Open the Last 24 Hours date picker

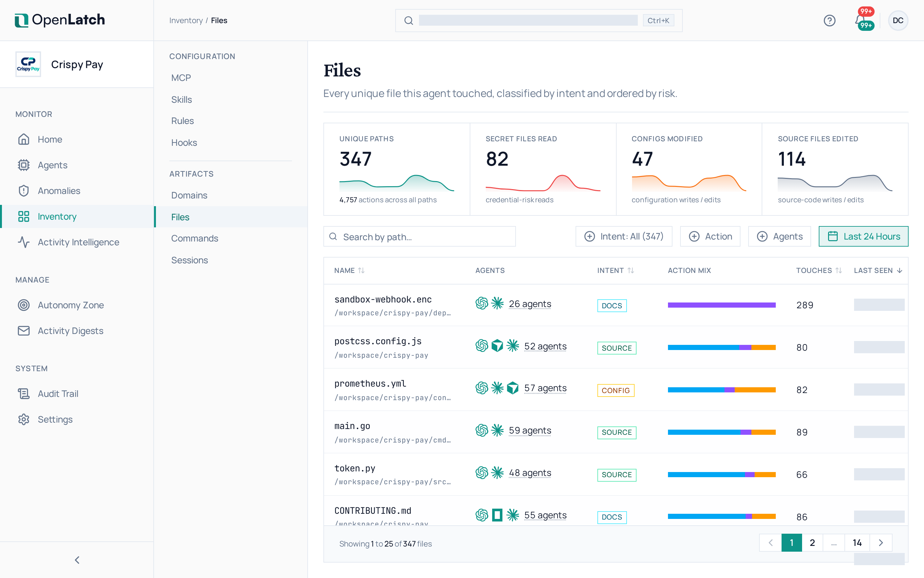point(863,236)
